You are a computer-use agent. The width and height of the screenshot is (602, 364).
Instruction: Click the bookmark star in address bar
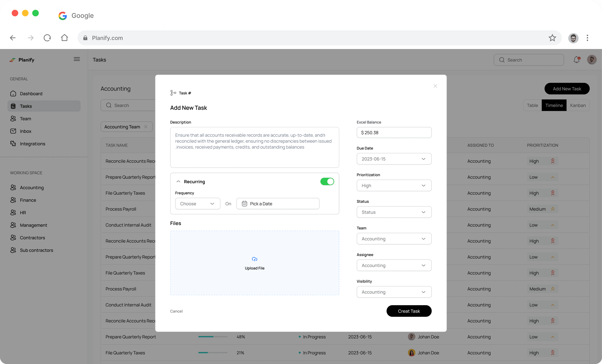[552, 38]
